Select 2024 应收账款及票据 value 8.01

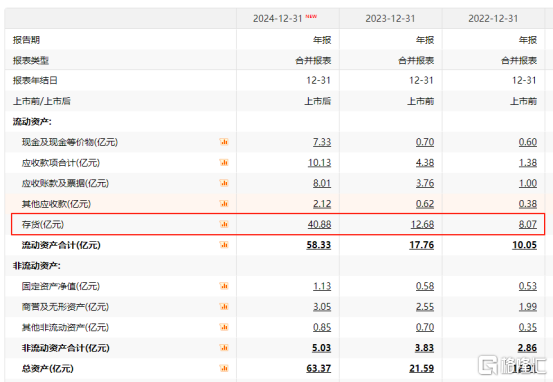(322, 183)
